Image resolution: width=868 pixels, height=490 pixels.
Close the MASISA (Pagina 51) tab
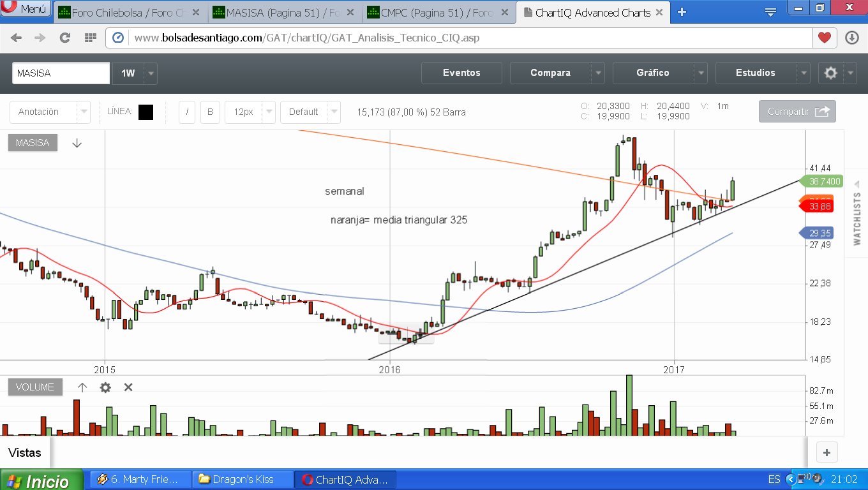[352, 12]
